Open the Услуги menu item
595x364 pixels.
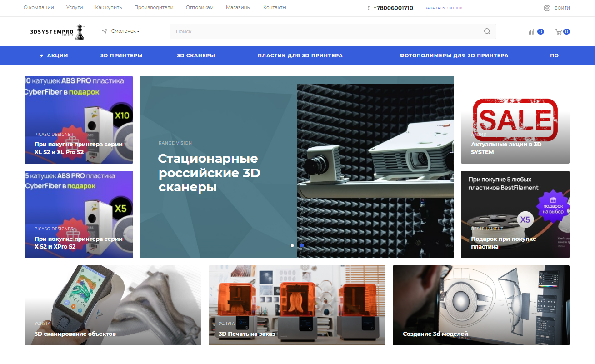coord(75,8)
